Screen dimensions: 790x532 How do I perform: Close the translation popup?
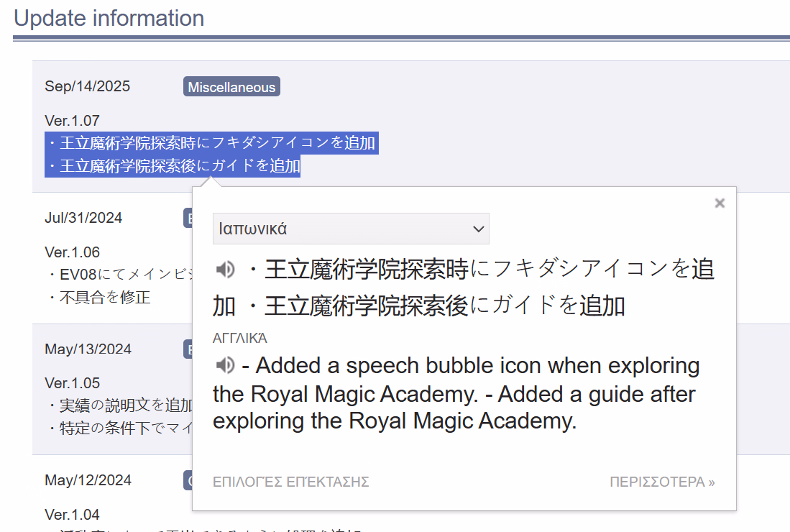[719, 203]
